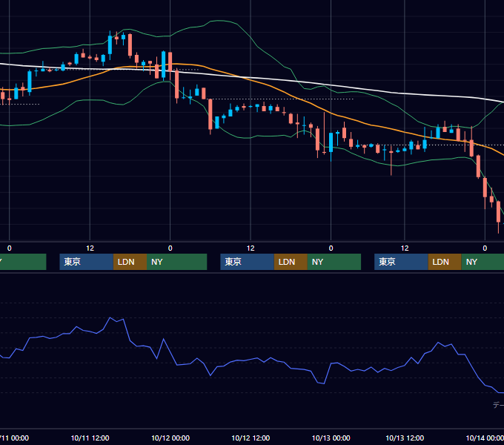Select the blue oscillator line in lower pane

251,360
